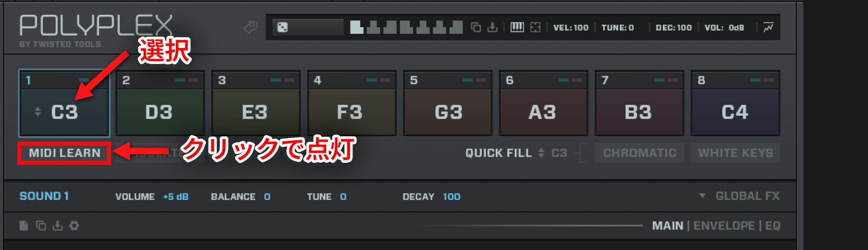Screen dimensions: 868x250
Task: Open the QUICK FILL note stepper
Action: point(541,153)
